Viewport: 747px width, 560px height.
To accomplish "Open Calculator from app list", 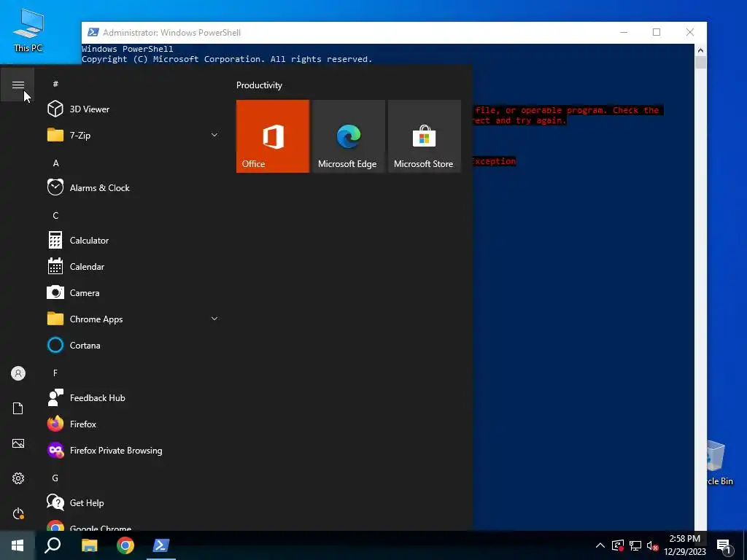I will [133, 241].
